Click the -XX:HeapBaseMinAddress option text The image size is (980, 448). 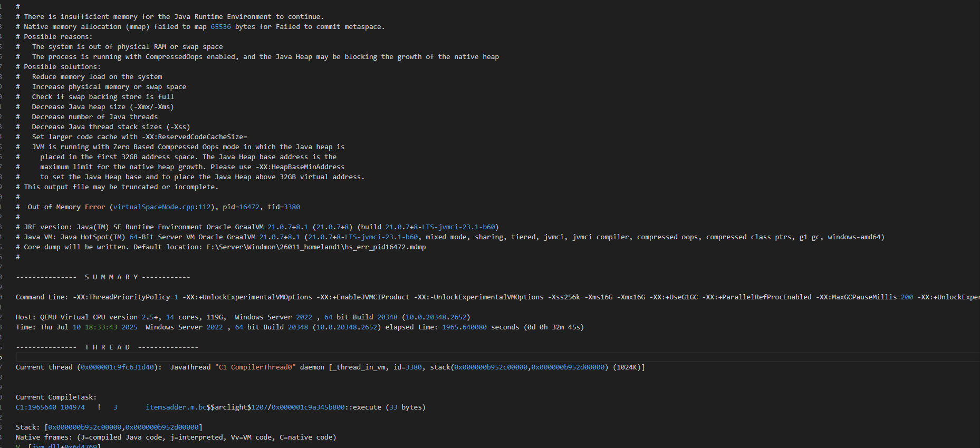(x=300, y=167)
